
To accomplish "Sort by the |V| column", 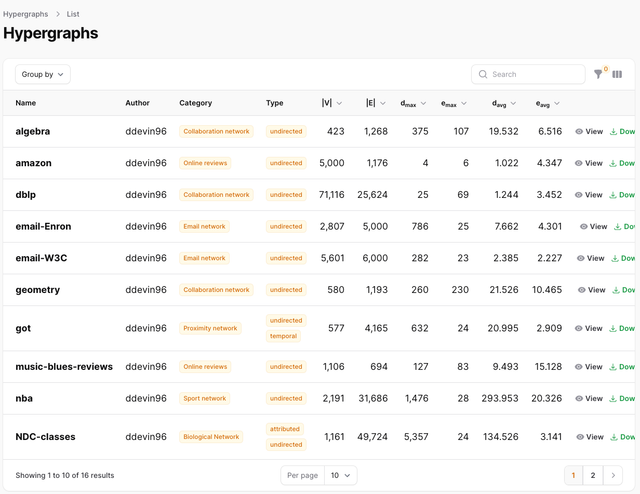I will coord(332,103).
